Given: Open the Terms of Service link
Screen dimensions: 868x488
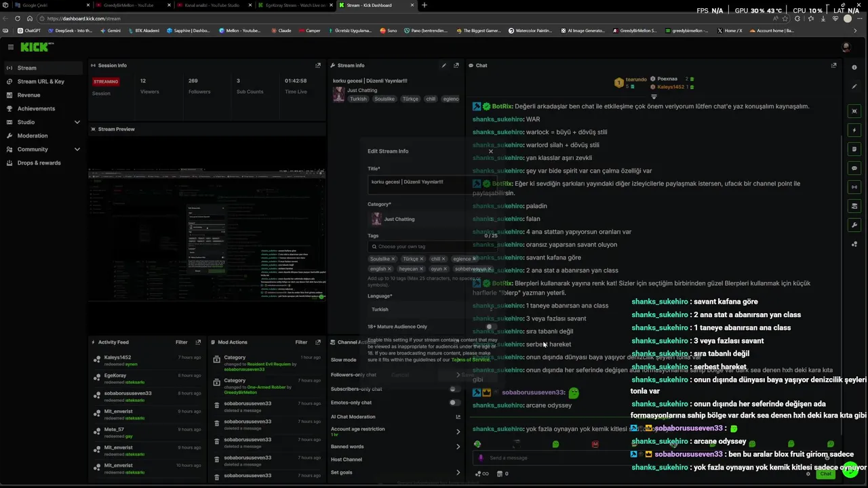Looking at the screenshot, I should click(x=471, y=359).
